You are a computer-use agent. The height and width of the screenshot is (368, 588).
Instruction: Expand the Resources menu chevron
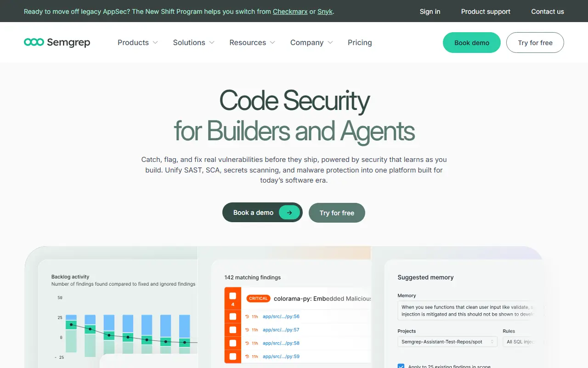tap(272, 42)
